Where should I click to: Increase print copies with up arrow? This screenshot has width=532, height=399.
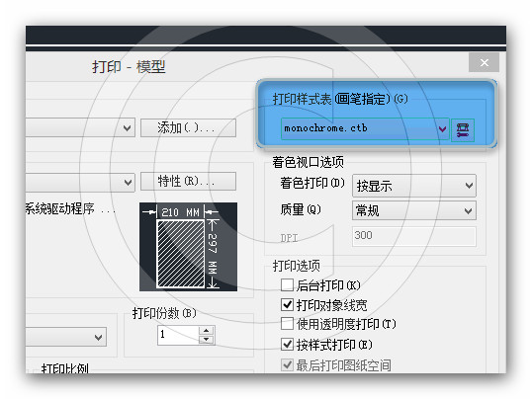click(206, 330)
